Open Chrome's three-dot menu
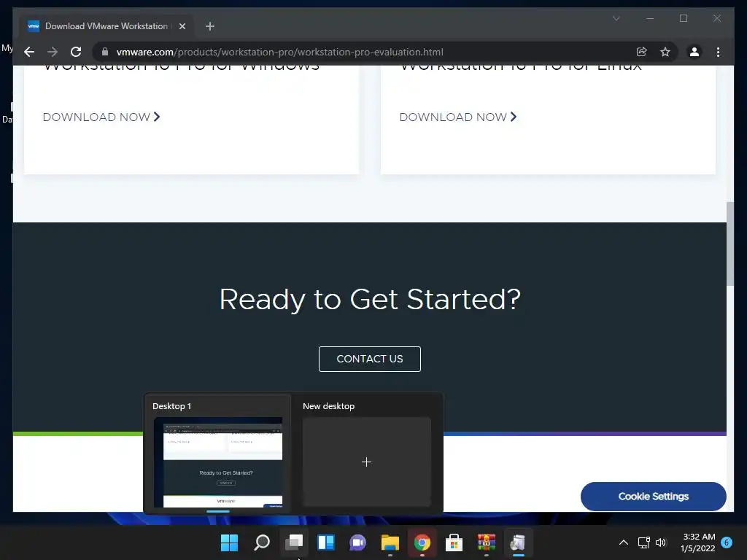 [718, 52]
